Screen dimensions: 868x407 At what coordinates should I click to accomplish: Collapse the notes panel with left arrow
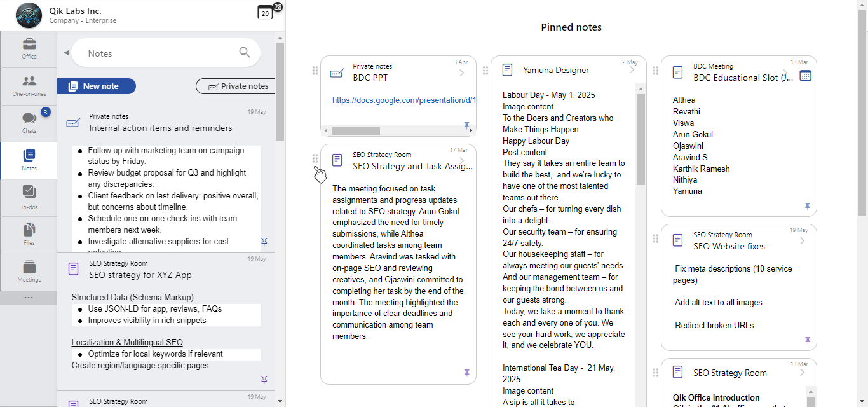66,53
